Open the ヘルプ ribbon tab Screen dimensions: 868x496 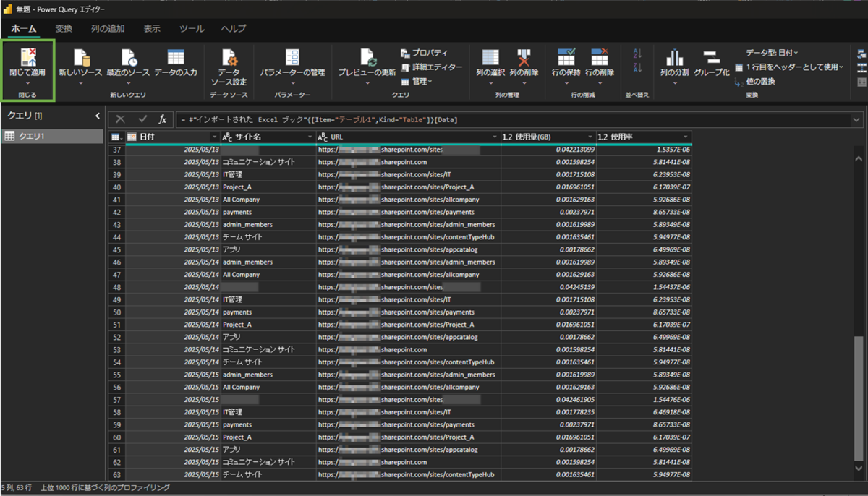click(234, 28)
